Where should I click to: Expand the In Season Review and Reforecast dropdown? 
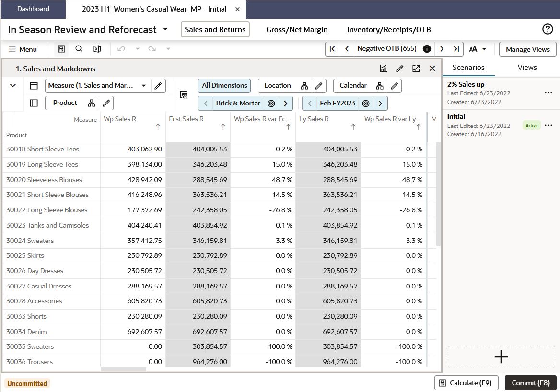click(165, 29)
